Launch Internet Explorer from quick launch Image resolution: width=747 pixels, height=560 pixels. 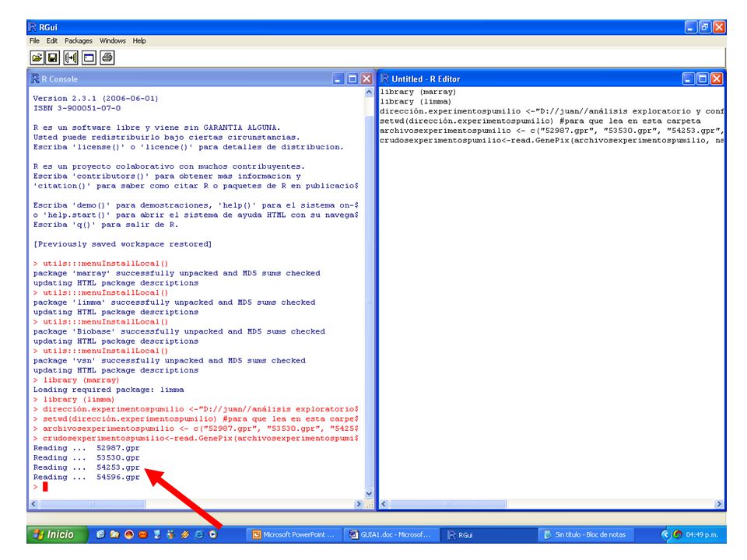click(198, 534)
